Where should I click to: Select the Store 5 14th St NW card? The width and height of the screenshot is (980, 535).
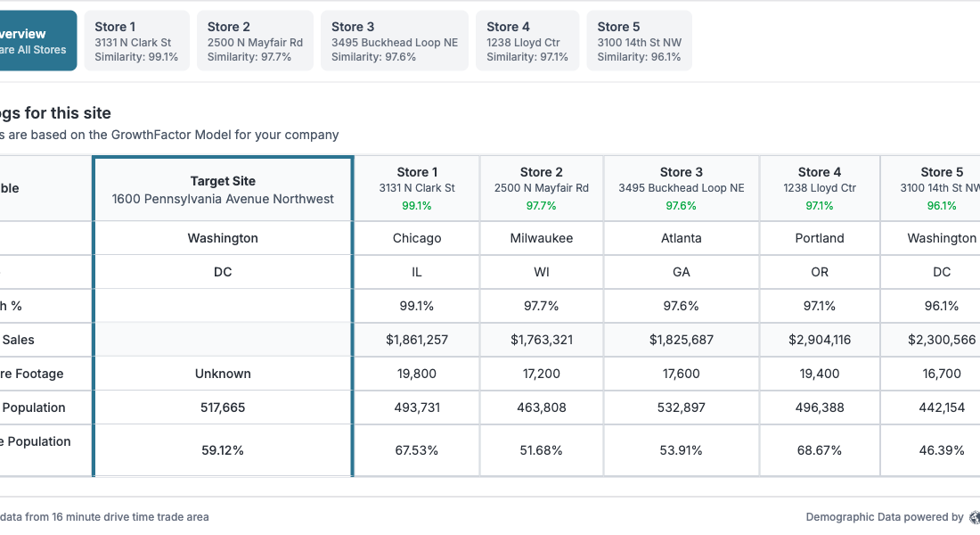[x=638, y=39]
